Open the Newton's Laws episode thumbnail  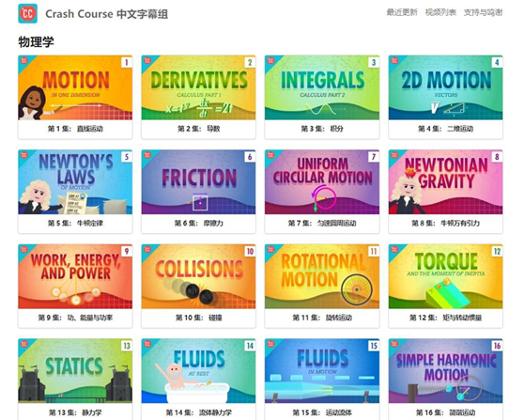coord(75,182)
